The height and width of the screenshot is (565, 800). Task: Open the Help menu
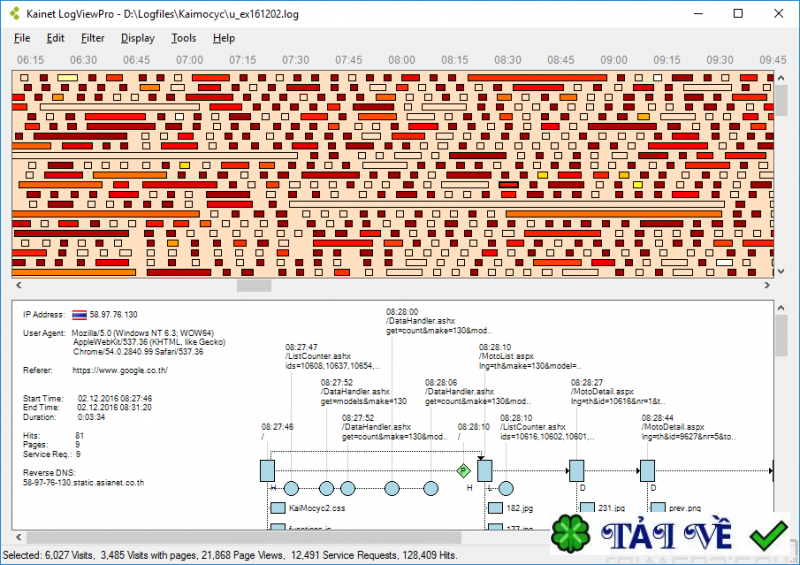(x=224, y=38)
